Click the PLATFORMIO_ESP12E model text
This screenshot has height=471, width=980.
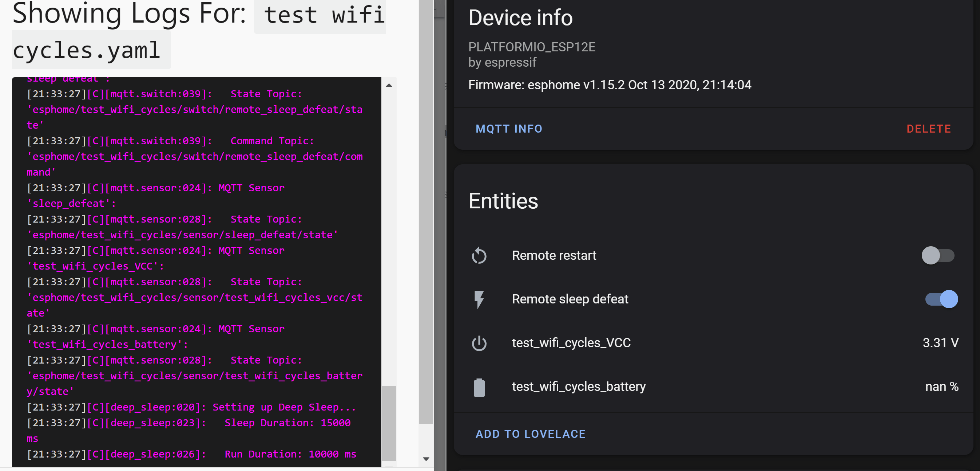coord(531,47)
